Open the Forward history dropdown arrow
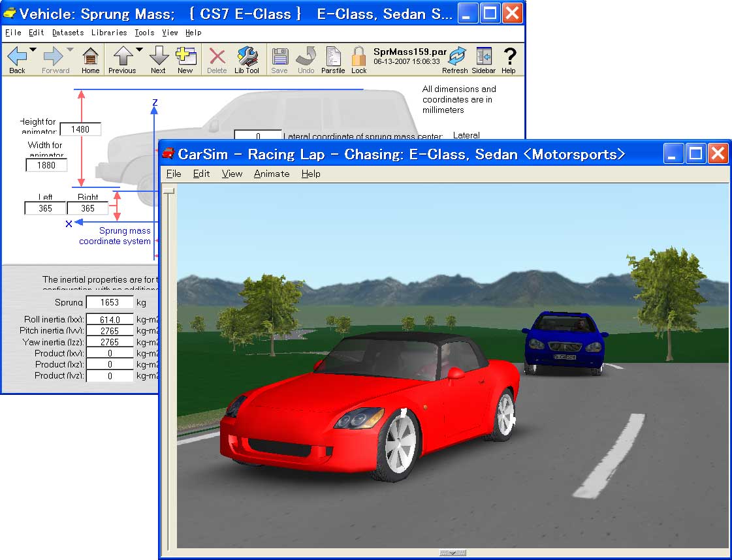This screenshot has height=560, width=732. [x=70, y=50]
